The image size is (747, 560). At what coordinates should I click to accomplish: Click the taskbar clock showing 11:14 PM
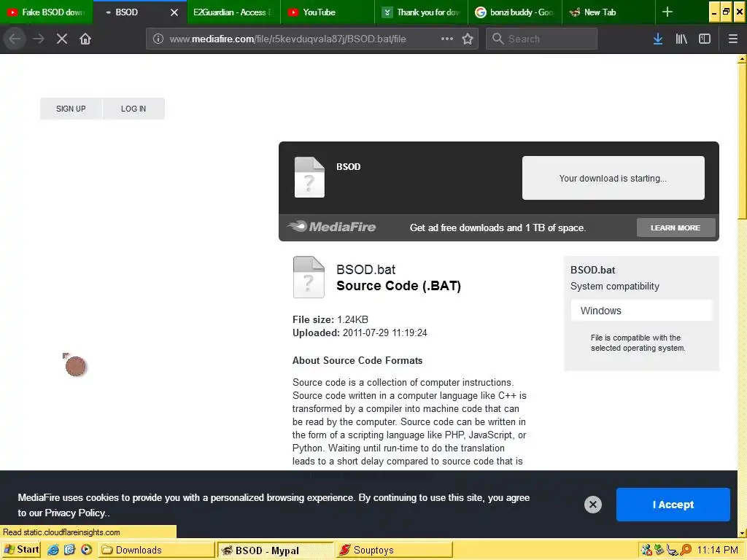[718, 550]
